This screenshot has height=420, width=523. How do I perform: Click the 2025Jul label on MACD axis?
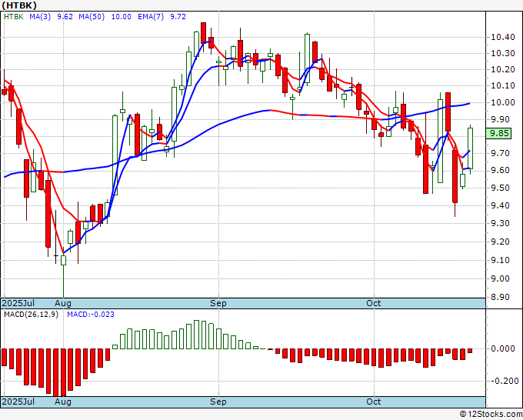pos(18,402)
